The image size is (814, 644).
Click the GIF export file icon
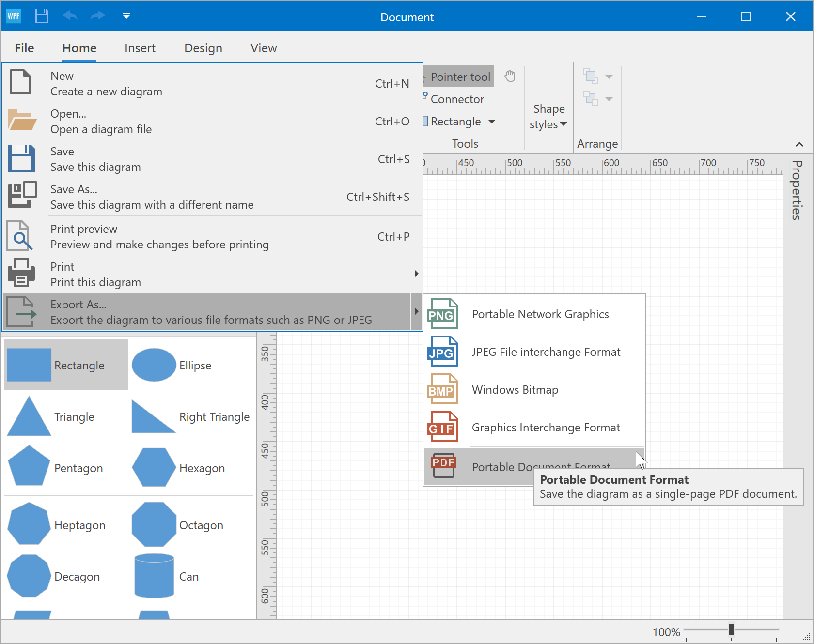point(442,427)
